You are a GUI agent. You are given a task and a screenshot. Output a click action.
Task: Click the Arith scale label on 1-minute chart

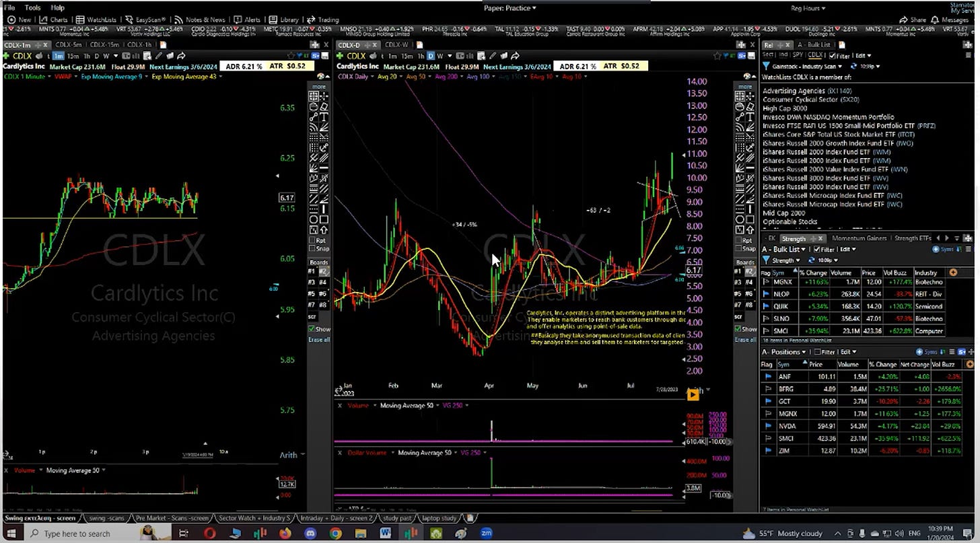click(288, 455)
